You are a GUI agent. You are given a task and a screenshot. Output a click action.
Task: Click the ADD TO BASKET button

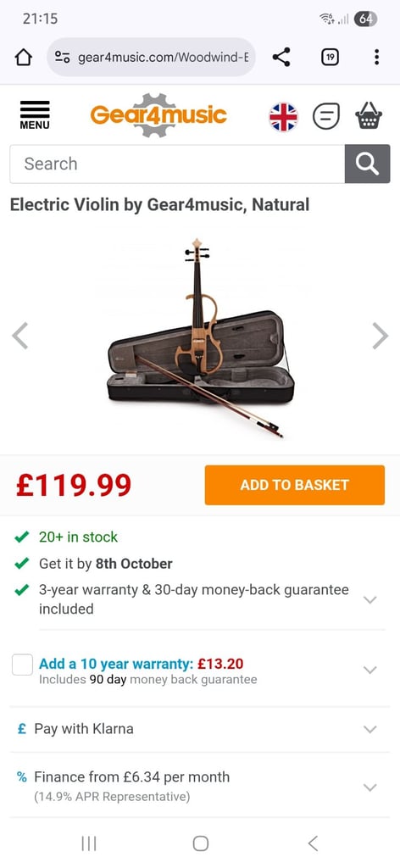tap(294, 485)
